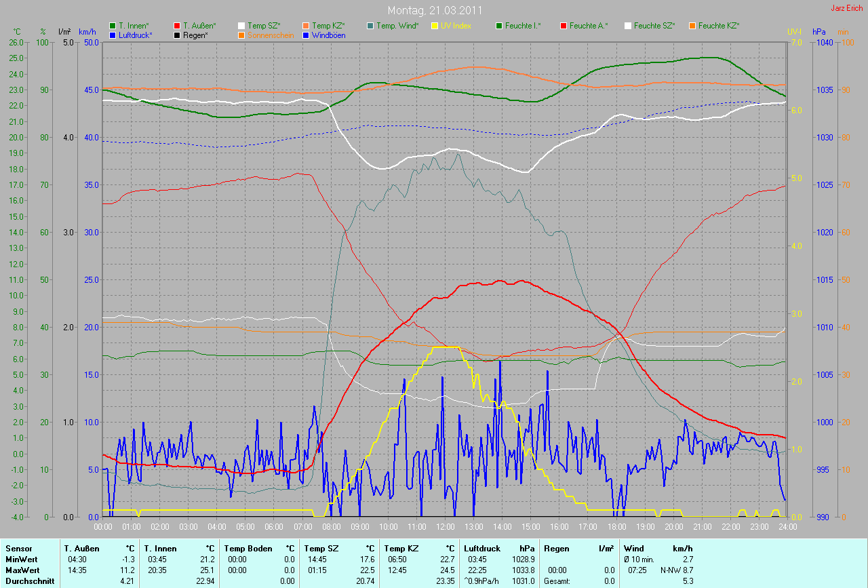The image size is (868, 588).
Task: Click the red T. Außen legend swatch
Action: click(x=177, y=26)
